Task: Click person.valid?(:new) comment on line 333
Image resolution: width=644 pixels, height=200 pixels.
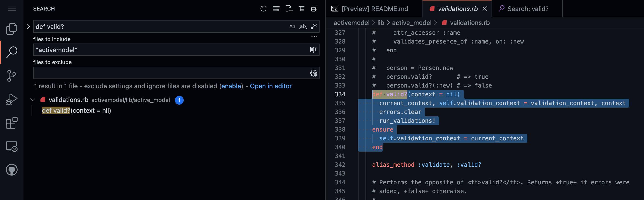Action: point(419,86)
